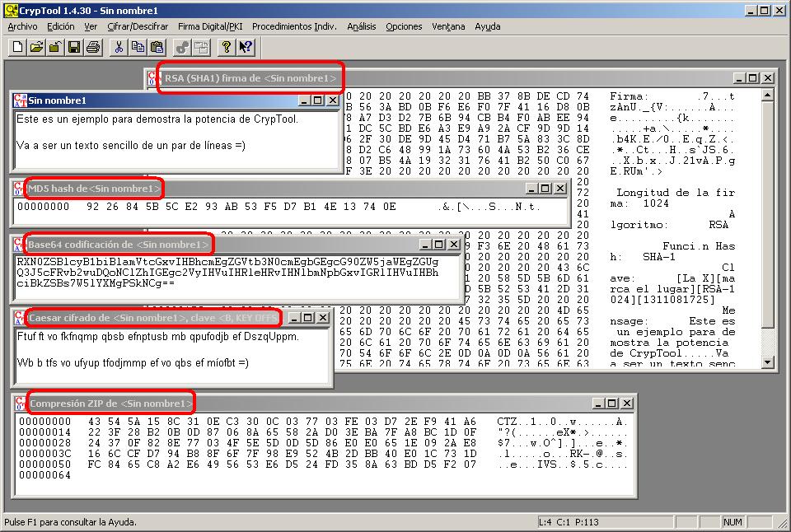Click the Copy toolbar icon
Viewport: 791px width, 532px height.
point(138,48)
